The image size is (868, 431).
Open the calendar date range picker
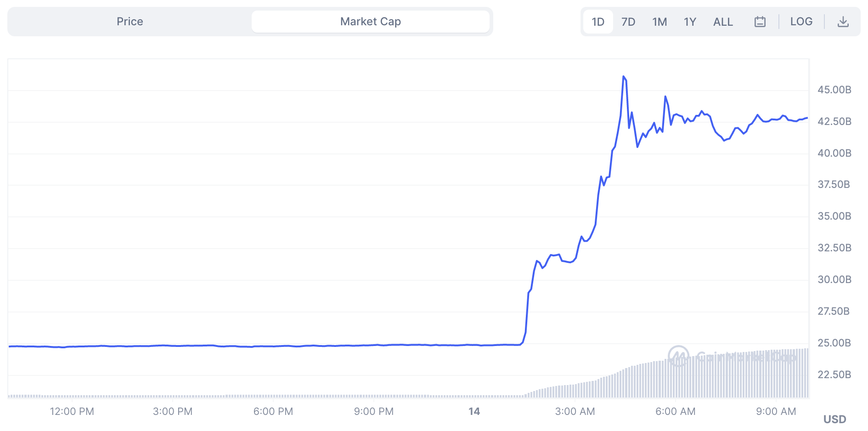(760, 22)
